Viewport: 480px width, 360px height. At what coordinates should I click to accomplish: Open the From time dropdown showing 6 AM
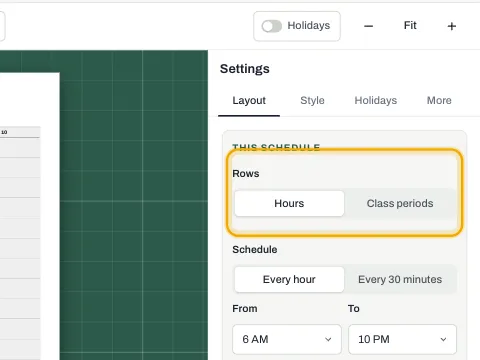287,339
